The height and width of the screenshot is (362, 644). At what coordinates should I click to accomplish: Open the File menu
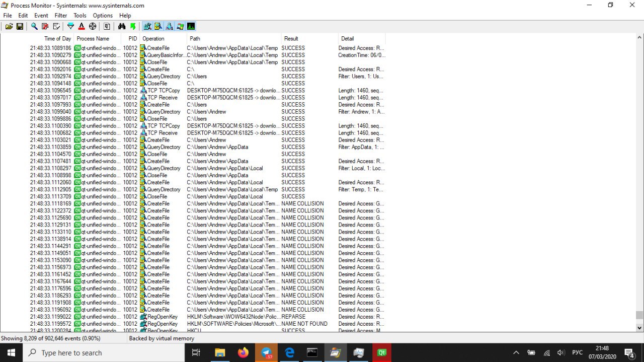pyautogui.click(x=8, y=16)
